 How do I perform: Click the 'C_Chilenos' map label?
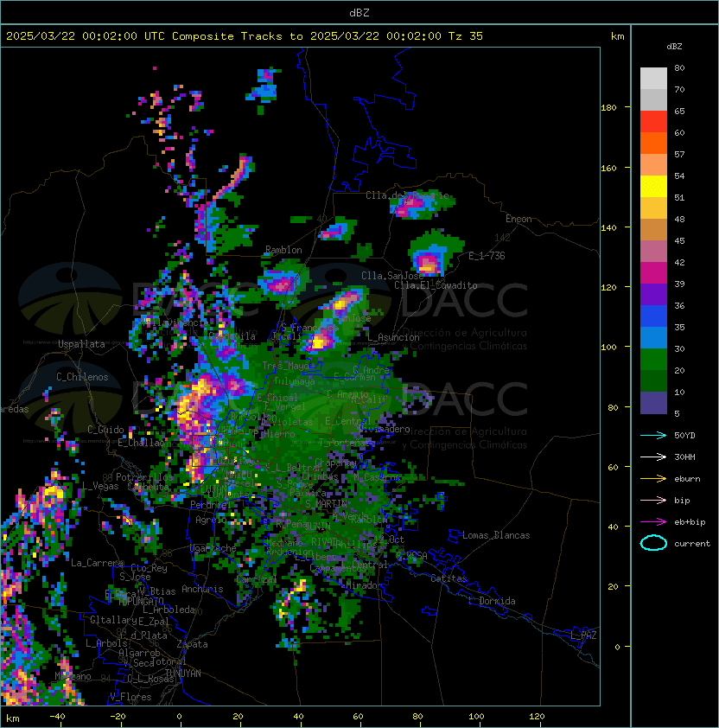[x=82, y=377]
